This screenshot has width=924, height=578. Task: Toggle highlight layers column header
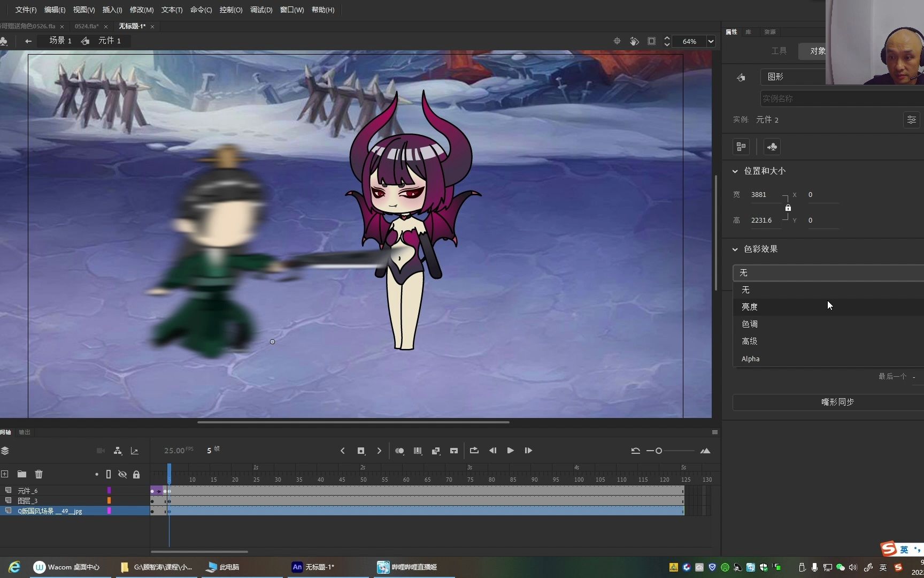click(97, 474)
